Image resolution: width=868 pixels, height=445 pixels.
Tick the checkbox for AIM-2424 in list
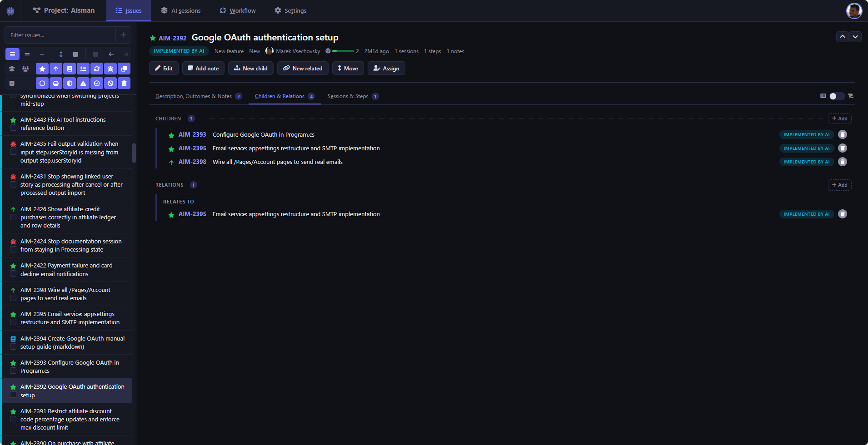13,250
